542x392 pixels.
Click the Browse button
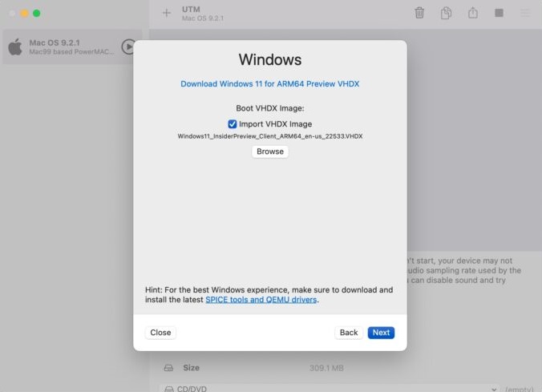(270, 152)
